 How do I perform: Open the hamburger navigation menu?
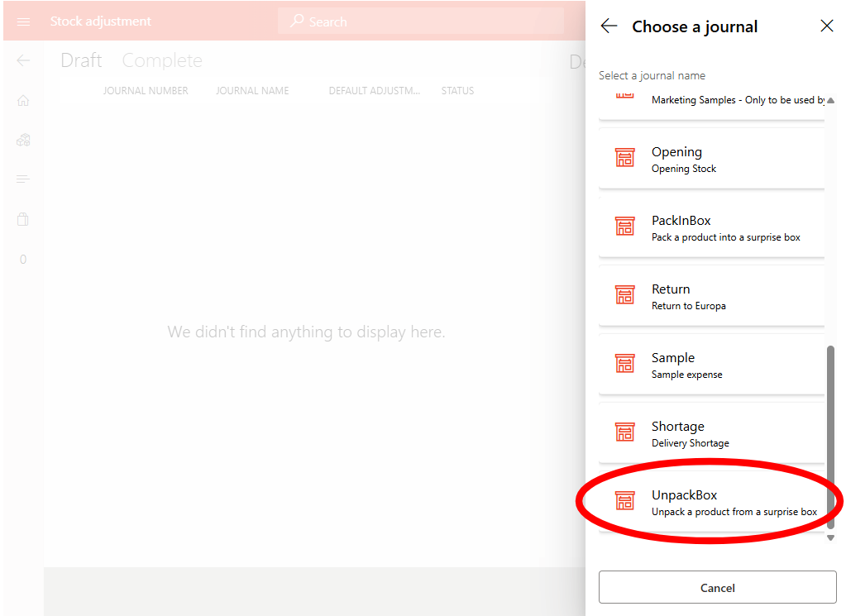23,21
